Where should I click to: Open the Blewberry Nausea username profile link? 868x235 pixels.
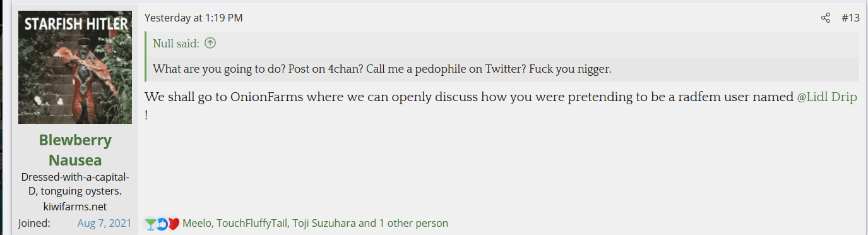pos(75,150)
